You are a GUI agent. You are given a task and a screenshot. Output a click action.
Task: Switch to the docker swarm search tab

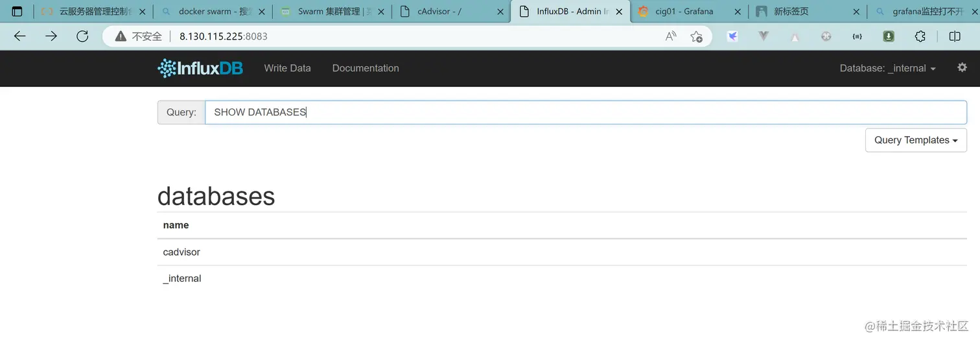click(213, 12)
